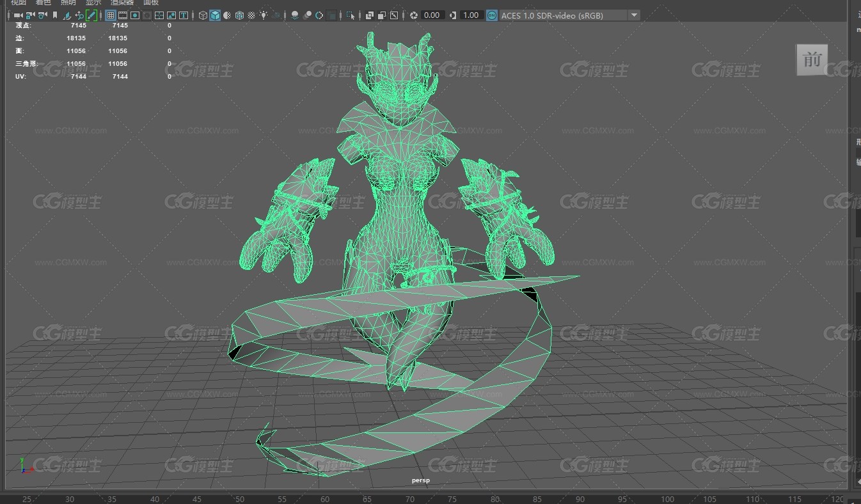Screen dimensions: 861x504
Task: Click the Select Camera icon
Action: (17, 15)
